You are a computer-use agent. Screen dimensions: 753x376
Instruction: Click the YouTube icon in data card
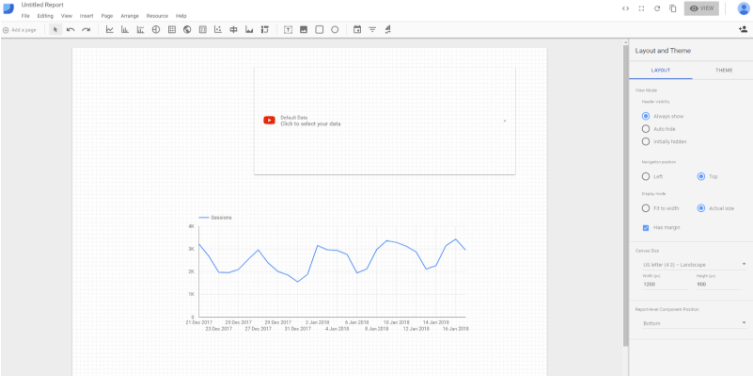click(269, 121)
